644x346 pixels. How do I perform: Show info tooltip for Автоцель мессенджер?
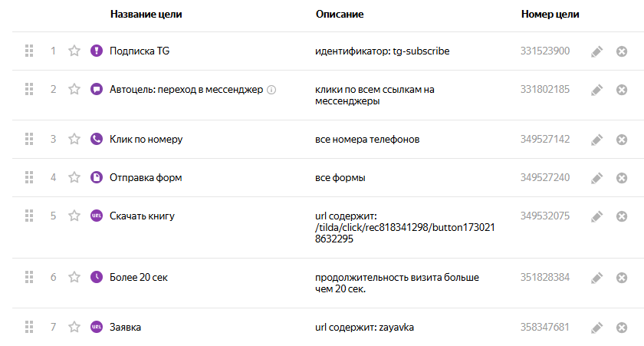(271, 90)
